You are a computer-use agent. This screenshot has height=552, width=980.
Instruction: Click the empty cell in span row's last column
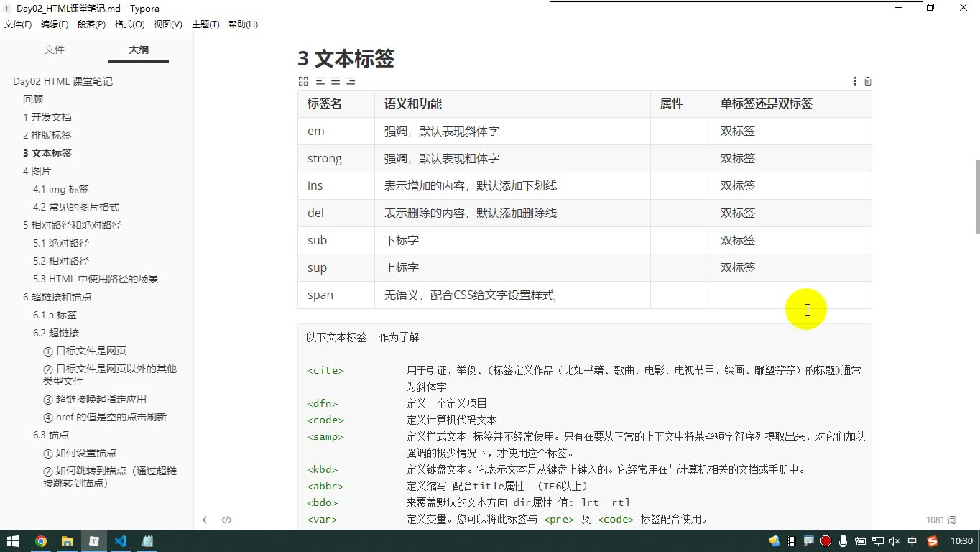click(791, 295)
